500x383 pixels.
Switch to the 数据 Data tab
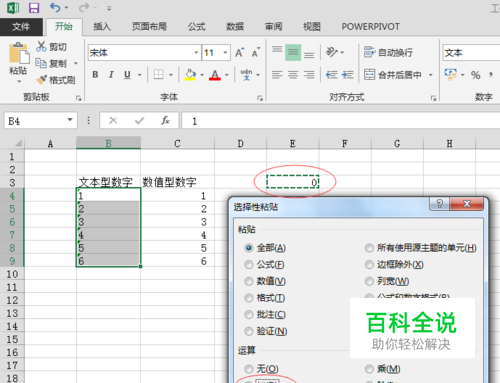coord(235,27)
